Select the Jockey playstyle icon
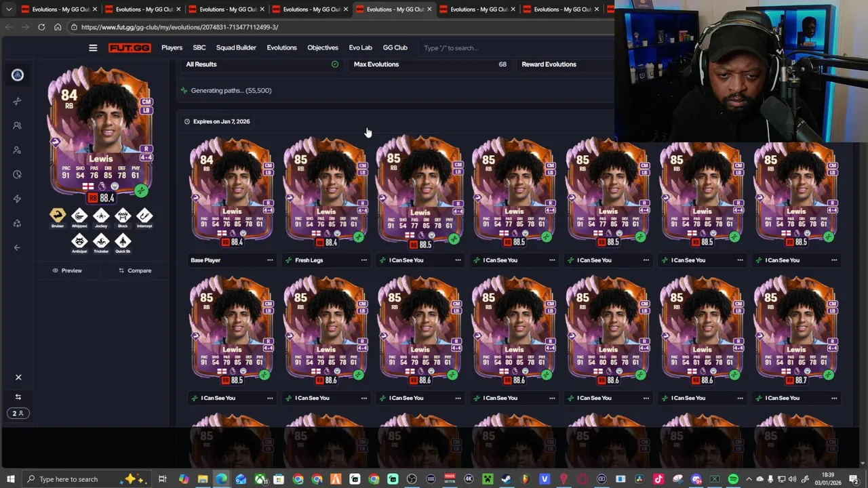Screen dimensions: 868x488 click(101, 216)
